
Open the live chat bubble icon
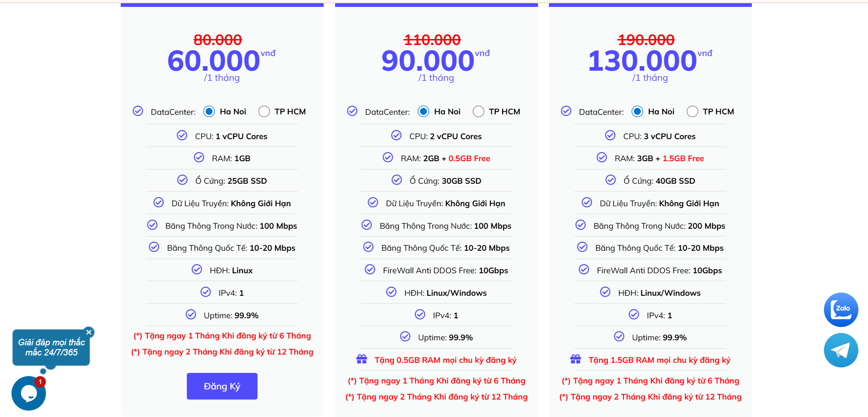pos(28,393)
